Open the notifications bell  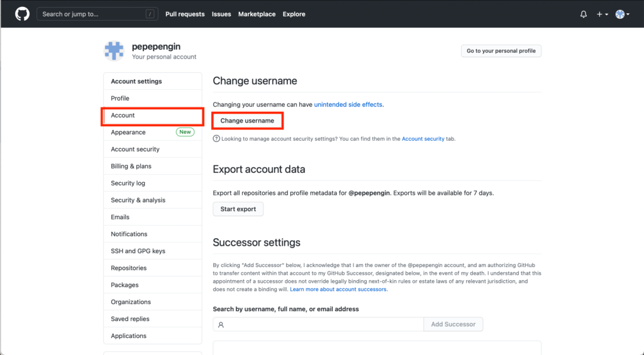(x=583, y=14)
